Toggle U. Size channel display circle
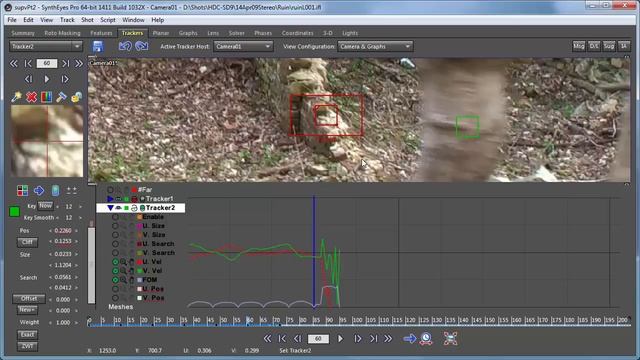 116,226
